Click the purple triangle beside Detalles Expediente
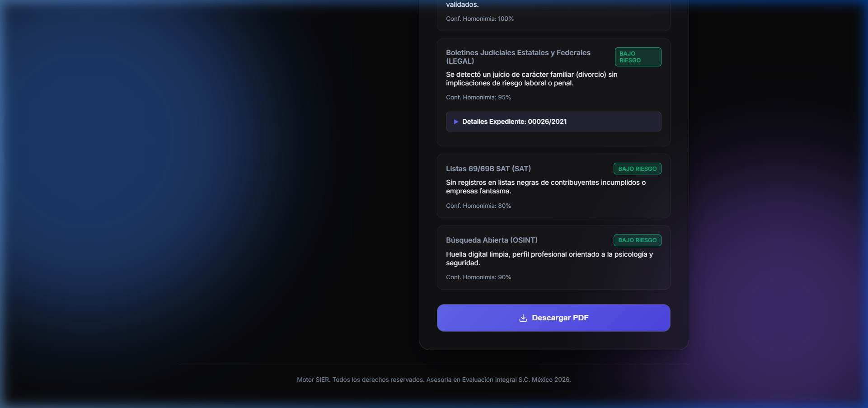Screen dimensions: 868x408 (456, 122)
